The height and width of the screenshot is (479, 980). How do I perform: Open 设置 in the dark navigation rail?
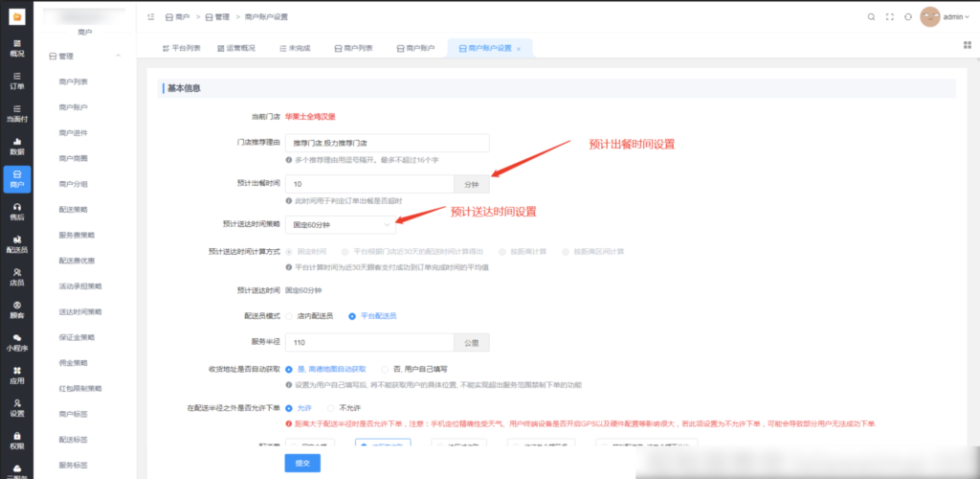[x=17, y=408]
